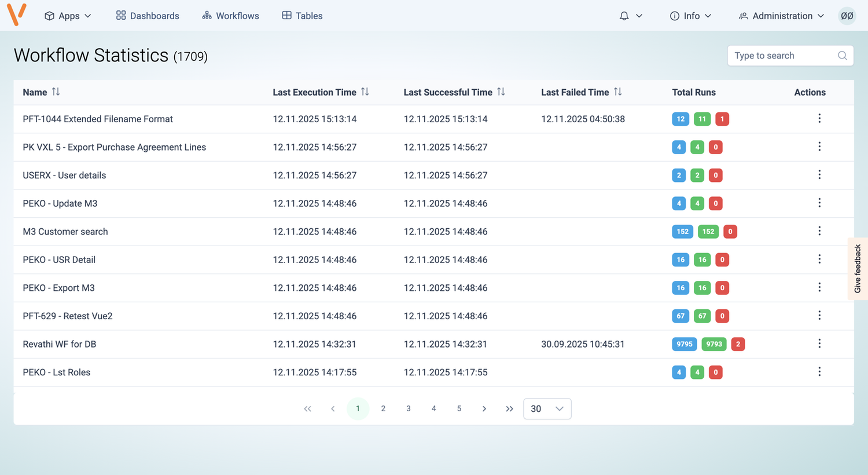Select PEKO - Lst Roles row name
Screen dimensions: 868x475
(x=57, y=372)
